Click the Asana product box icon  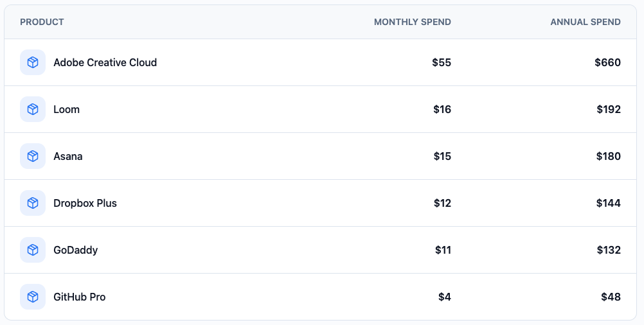pos(33,156)
